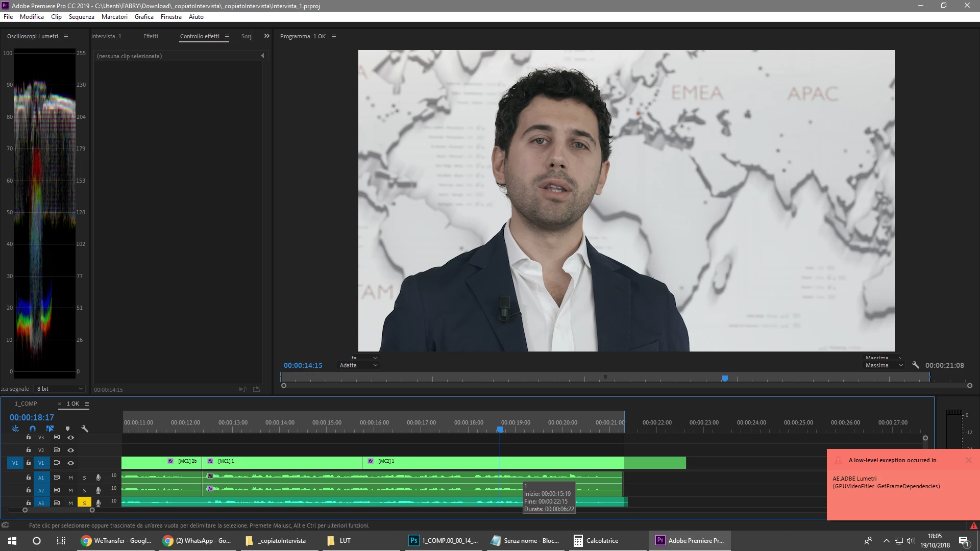Click the Add Marker icon in timeline
Screen dimensions: 980x551
coord(67,429)
